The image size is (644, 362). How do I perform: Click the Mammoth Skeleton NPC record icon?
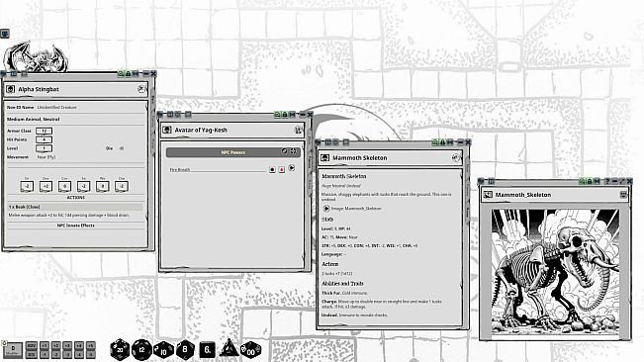324,157
